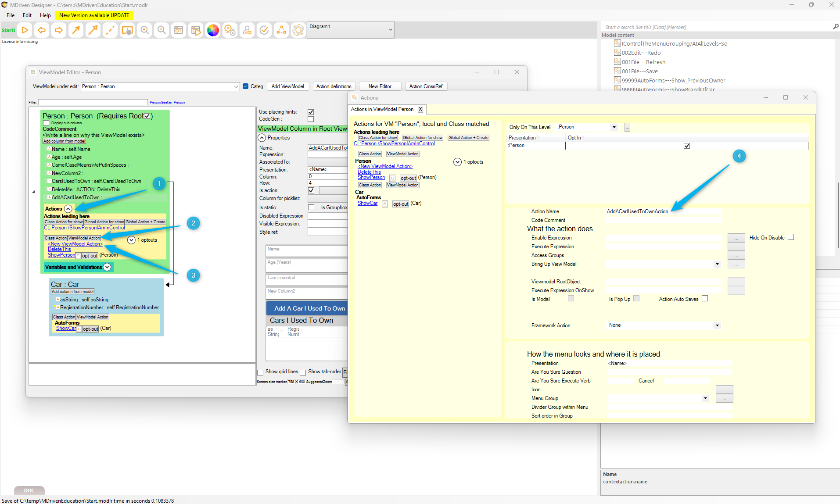Open the Diagram1 dropdown
This screenshot has height=504, width=840.
tap(350, 30)
